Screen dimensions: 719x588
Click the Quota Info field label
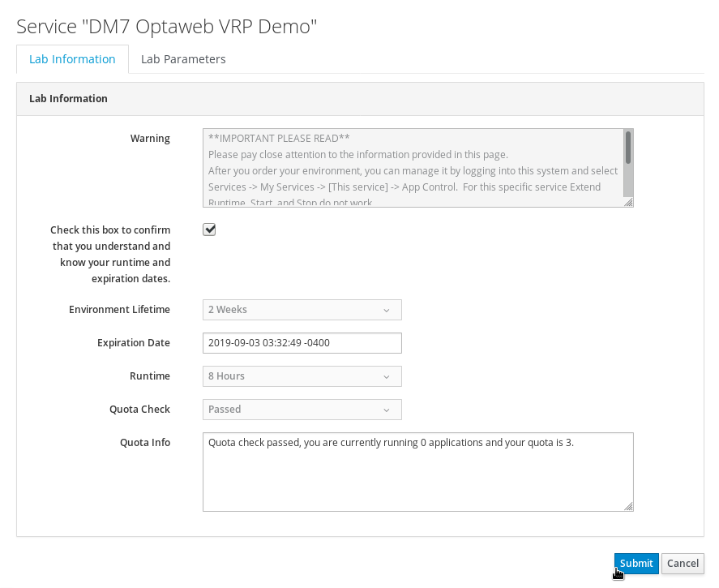click(x=144, y=443)
